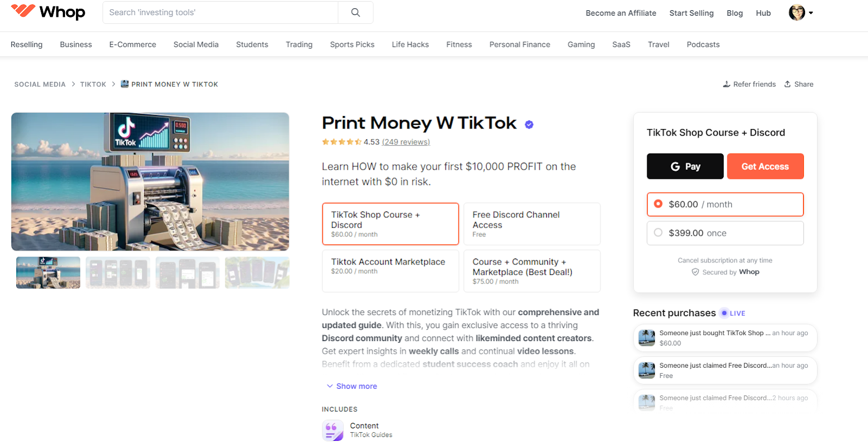Viewport: 868px width, 443px height.
Task: Click the main money printer image
Action: (x=150, y=181)
